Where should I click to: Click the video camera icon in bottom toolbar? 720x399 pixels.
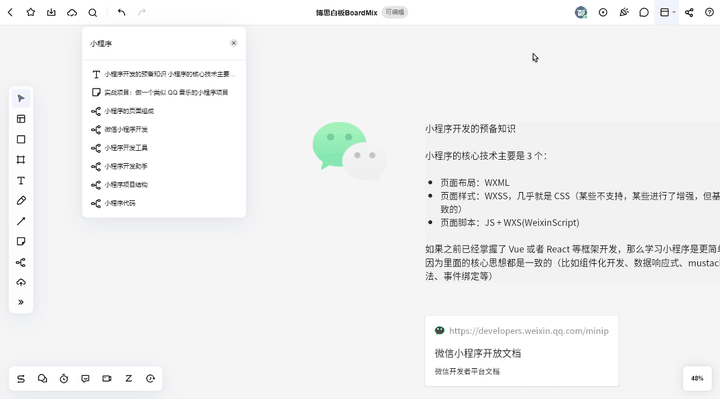pos(107,379)
